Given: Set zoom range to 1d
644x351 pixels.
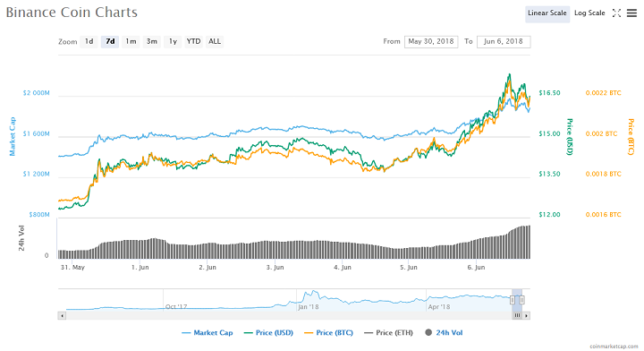Looking at the screenshot, I should [89, 41].
